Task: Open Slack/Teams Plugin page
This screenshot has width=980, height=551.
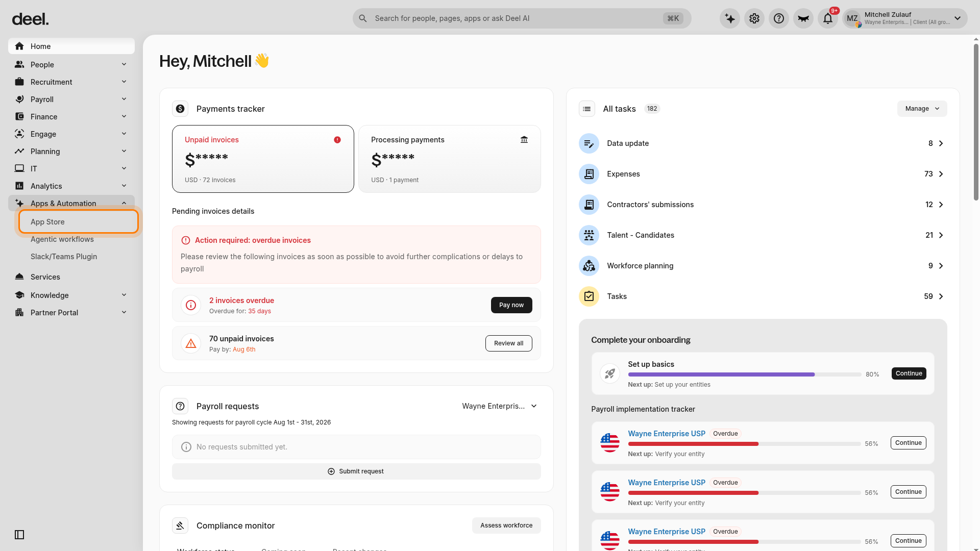Action: point(64,257)
